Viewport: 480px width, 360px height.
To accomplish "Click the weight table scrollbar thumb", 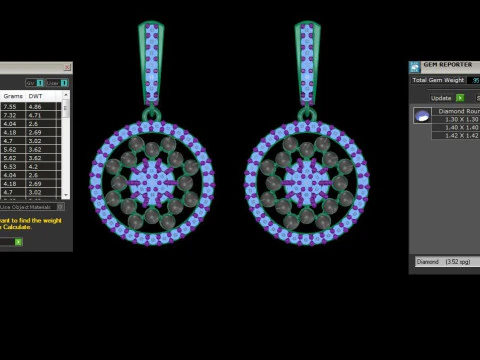I will click(66, 108).
